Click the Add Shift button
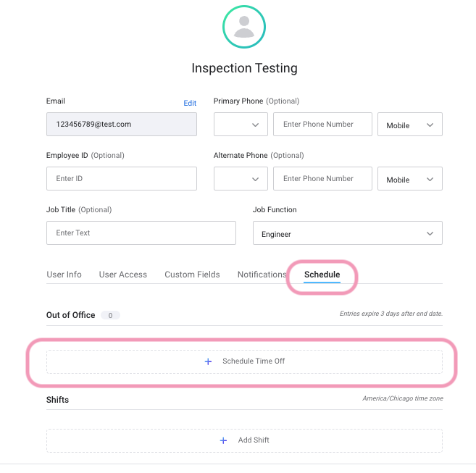 [244, 440]
